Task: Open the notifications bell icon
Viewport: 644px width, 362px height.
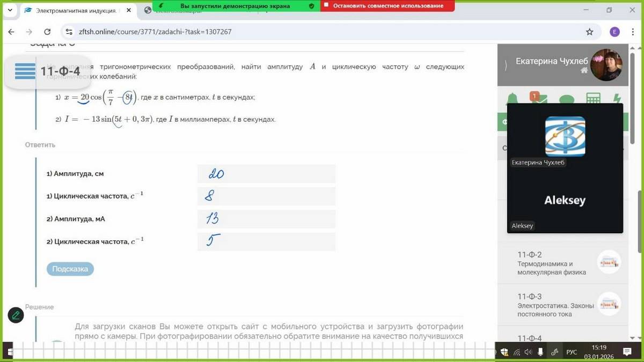Action: [513, 100]
